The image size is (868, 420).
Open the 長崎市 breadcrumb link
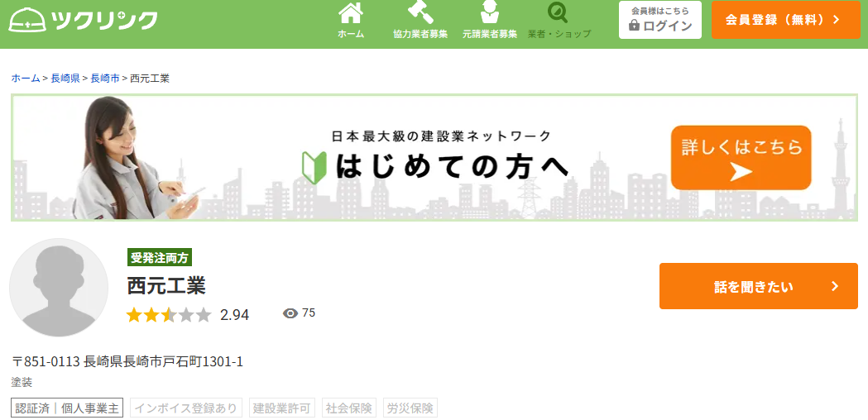[x=104, y=78]
